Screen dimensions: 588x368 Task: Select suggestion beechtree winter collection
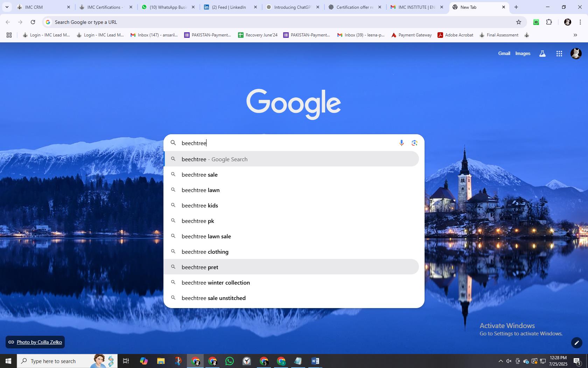[291, 282]
